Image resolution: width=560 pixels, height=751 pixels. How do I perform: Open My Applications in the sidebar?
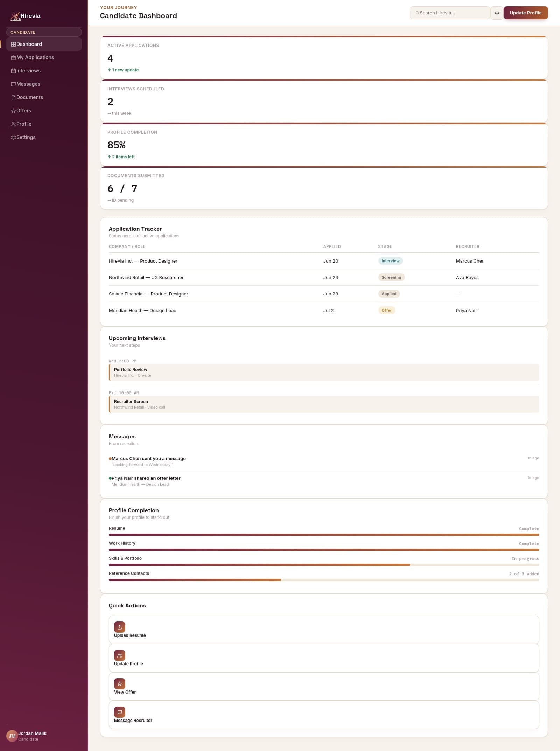click(44, 57)
